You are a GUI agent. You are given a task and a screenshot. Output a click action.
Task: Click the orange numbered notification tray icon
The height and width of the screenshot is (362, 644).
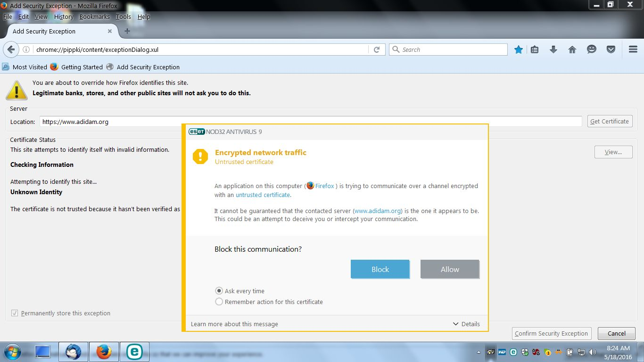547,352
